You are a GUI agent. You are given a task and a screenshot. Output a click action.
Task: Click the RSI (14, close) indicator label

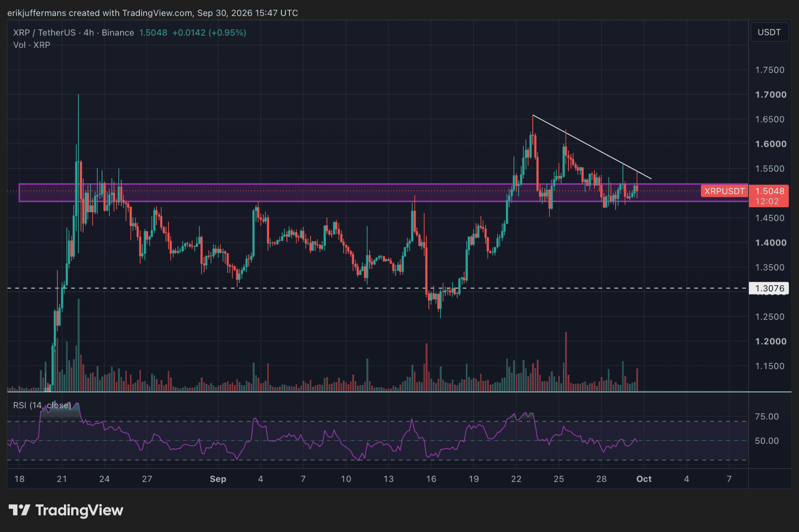pos(42,405)
